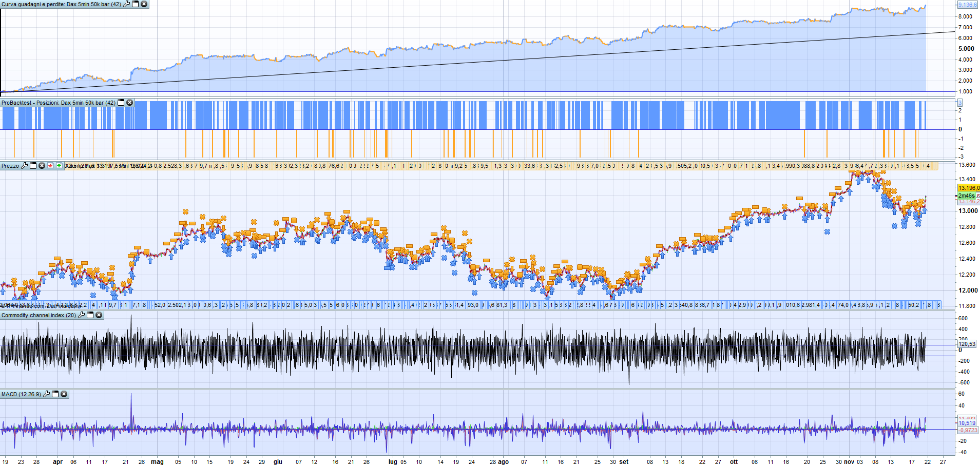980x466 pixels.
Task: Click the 12.800 price axis label
Action: click(968, 227)
